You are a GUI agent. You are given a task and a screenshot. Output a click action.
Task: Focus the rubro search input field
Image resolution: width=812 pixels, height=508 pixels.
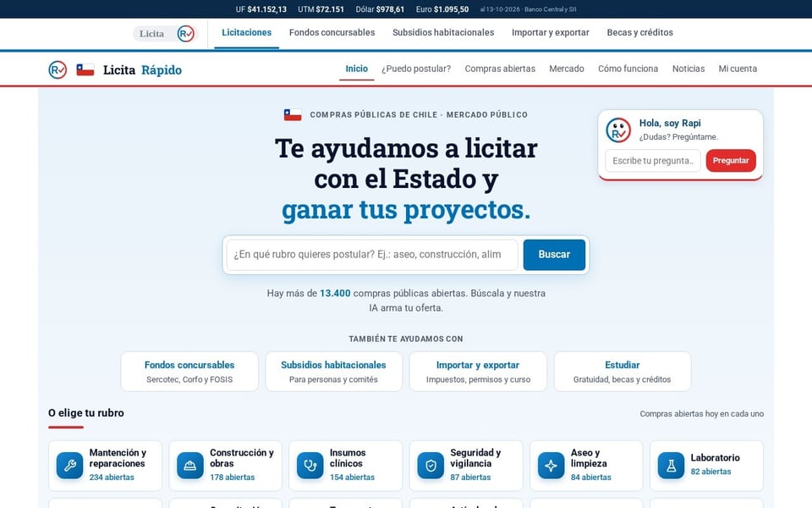click(x=372, y=255)
